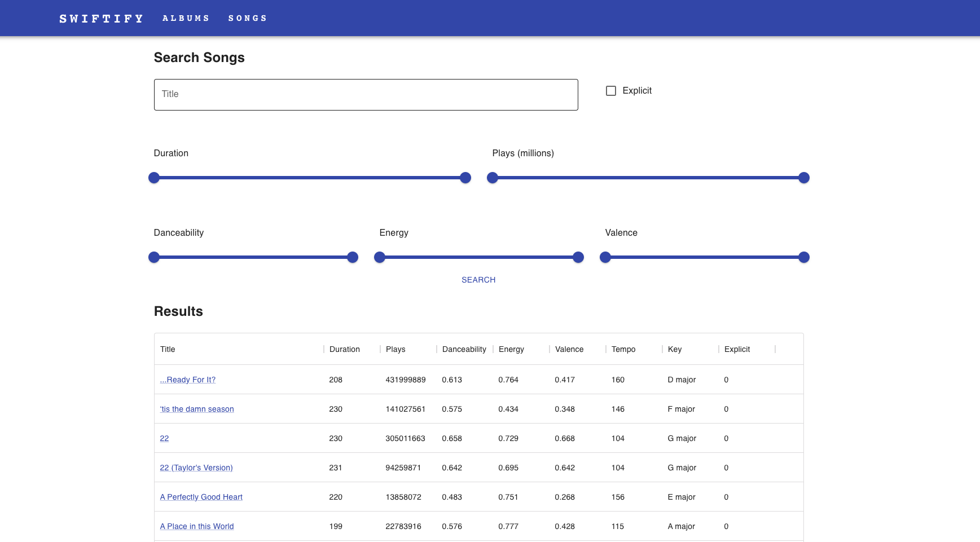Screen dimensions: 980x542
Task: Open the song '...Ready For It?'
Action: click(x=187, y=380)
